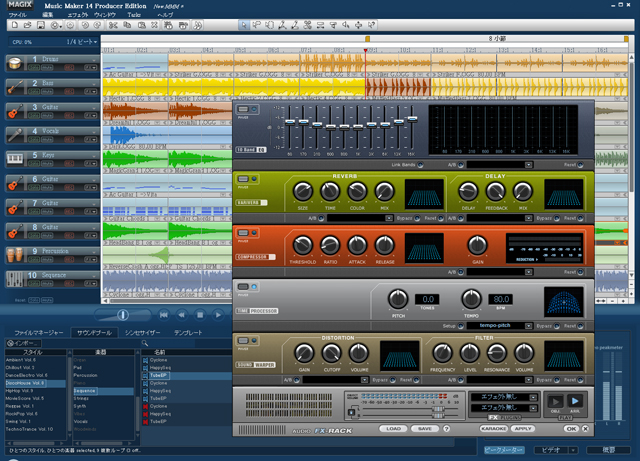Click the Drums track drum icon
The image size is (640, 461).
pos(15,63)
